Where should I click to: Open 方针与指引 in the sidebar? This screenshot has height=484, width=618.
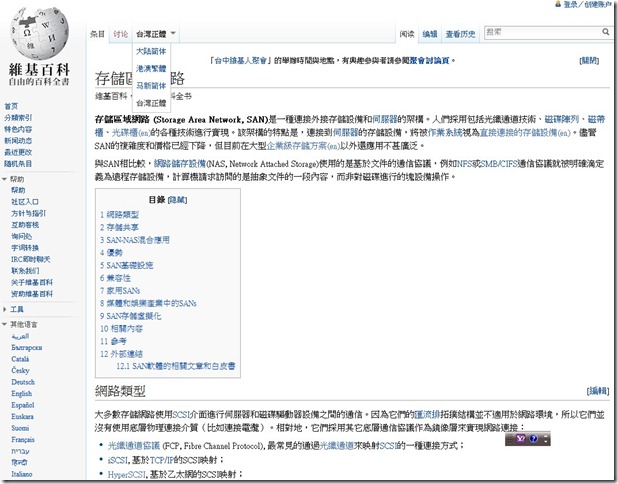point(28,213)
